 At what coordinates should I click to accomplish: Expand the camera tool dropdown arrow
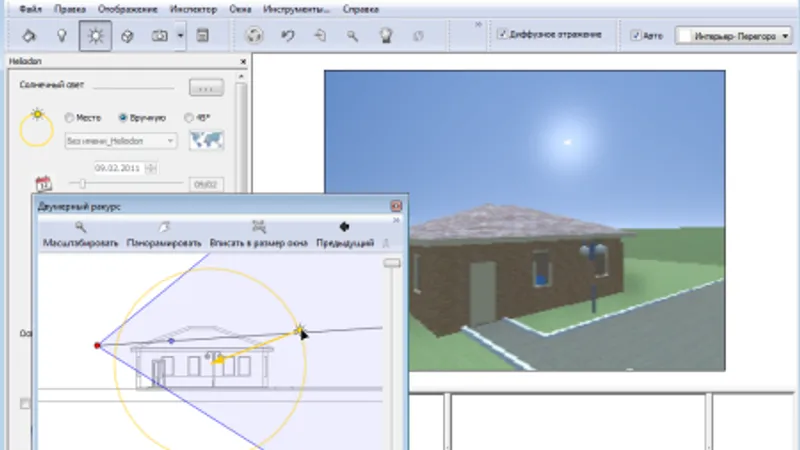180,36
